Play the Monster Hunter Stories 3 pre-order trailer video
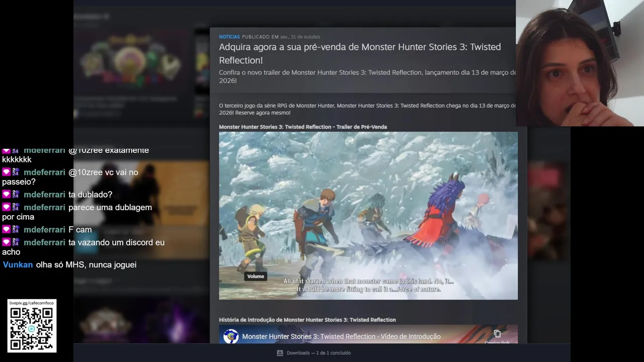Viewport: 644px width, 362px height. pyautogui.click(x=368, y=216)
